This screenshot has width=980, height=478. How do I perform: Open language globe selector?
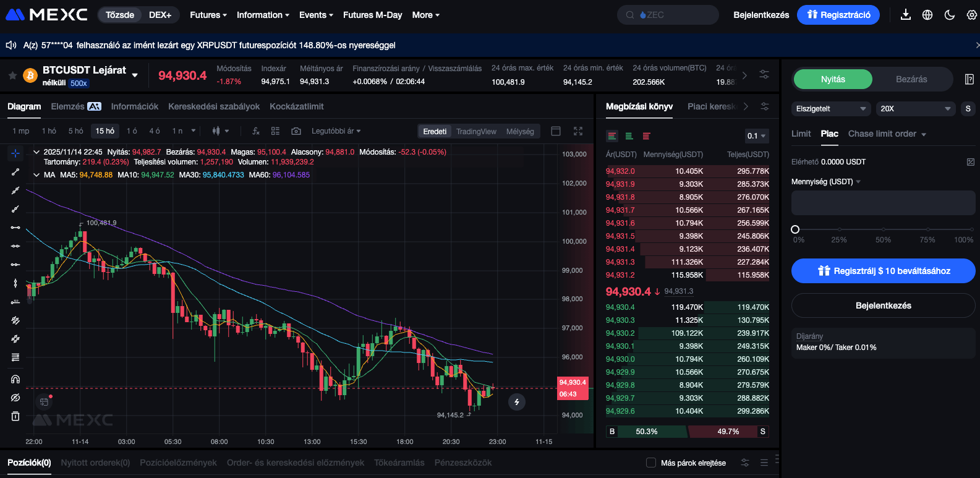tap(927, 15)
